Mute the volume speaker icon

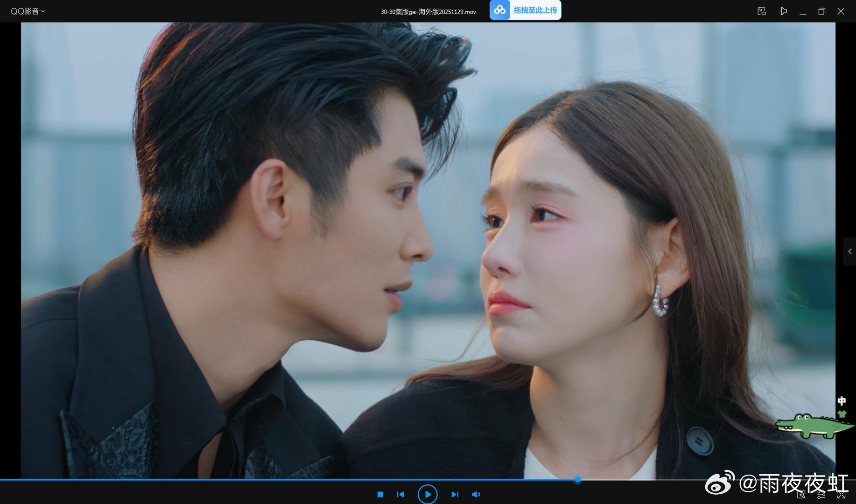point(476,494)
